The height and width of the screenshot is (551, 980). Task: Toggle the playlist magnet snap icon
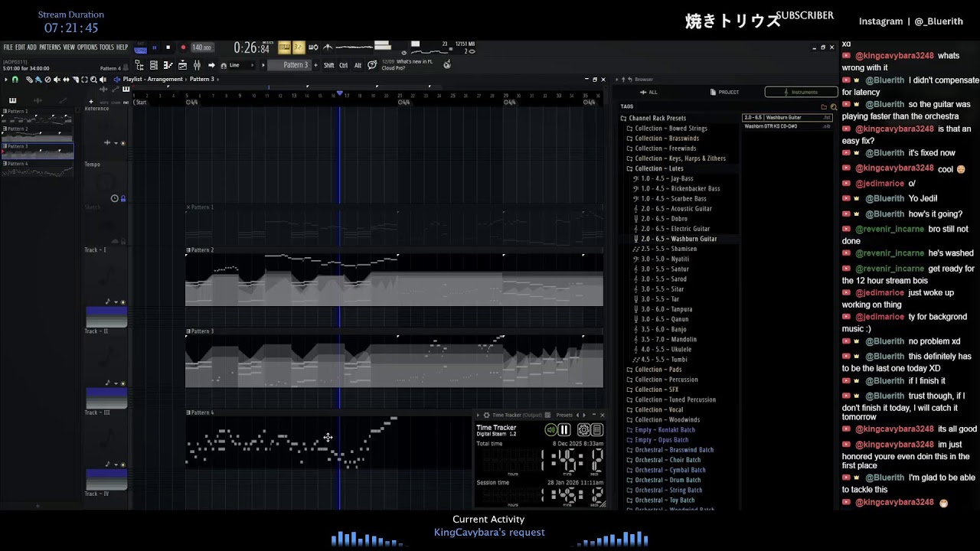[15, 80]
